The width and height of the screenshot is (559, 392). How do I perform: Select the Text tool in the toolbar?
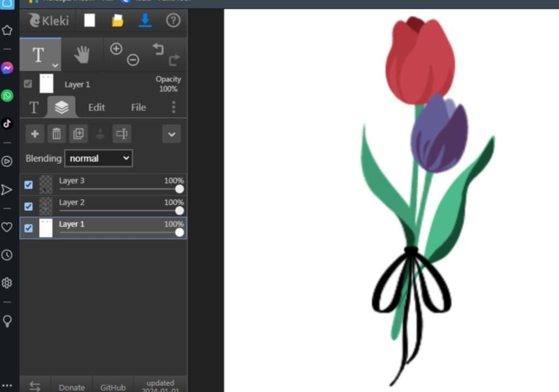[39, 55]
